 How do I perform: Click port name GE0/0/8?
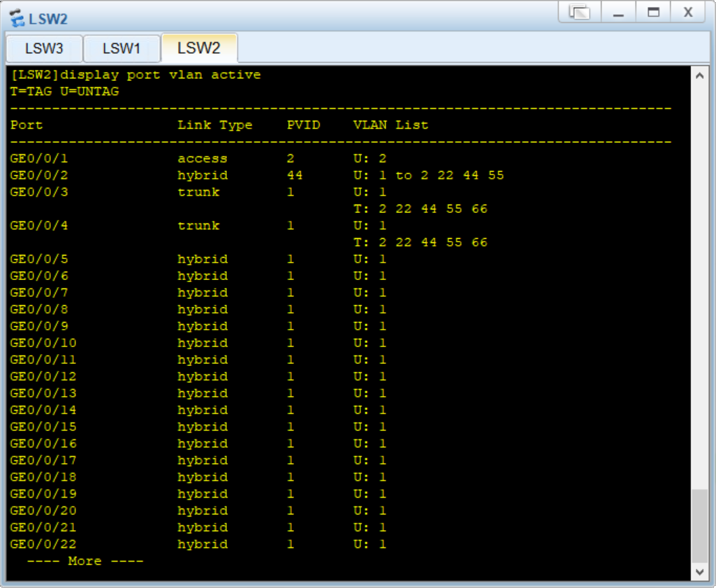(39, 309)
